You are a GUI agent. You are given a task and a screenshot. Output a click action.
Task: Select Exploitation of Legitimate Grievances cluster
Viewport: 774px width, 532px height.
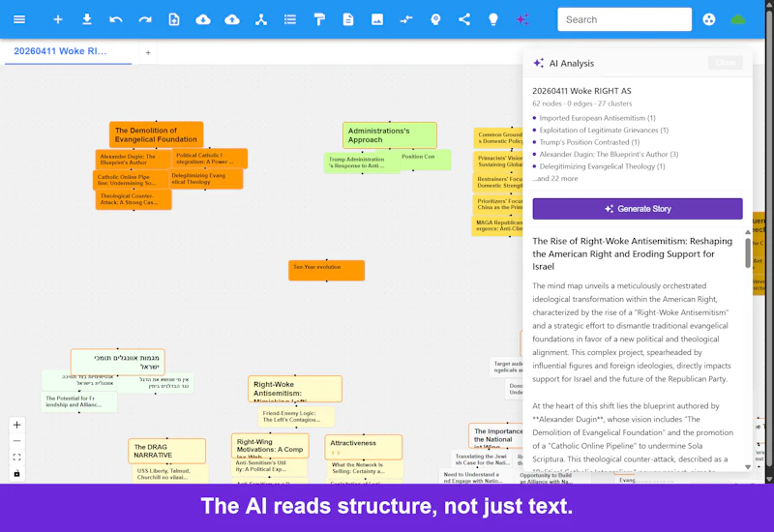pos(604,131)
